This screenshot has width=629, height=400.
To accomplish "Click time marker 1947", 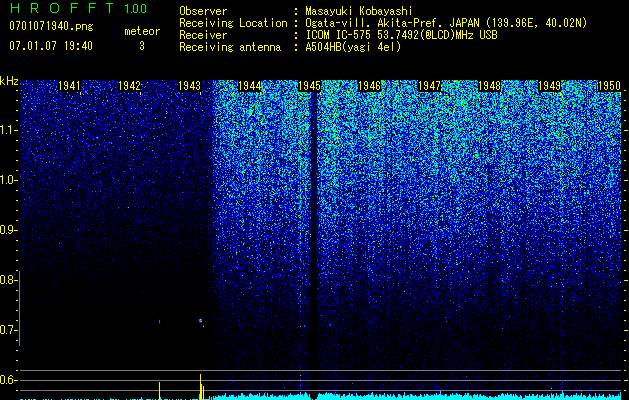I will (430, 86).
